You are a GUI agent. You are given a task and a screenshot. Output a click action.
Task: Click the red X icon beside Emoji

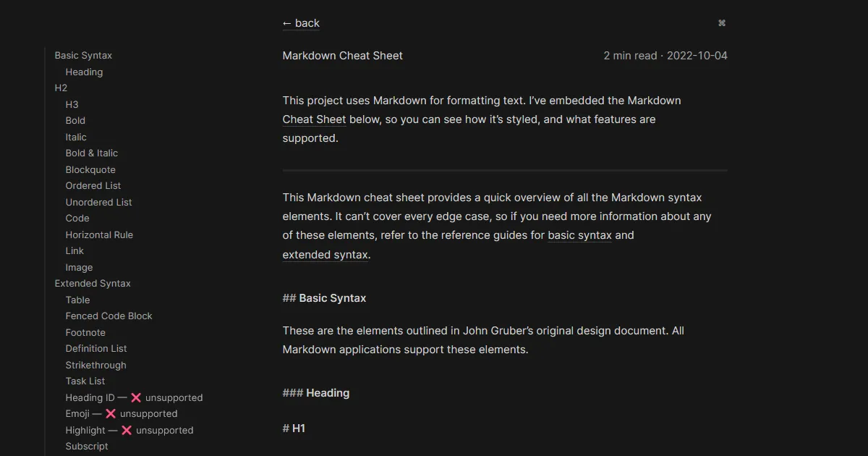click(111, 414)
